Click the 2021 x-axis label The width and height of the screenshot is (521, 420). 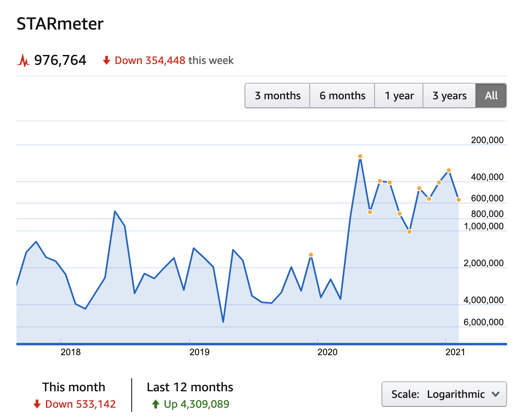(x=455, y=352)
